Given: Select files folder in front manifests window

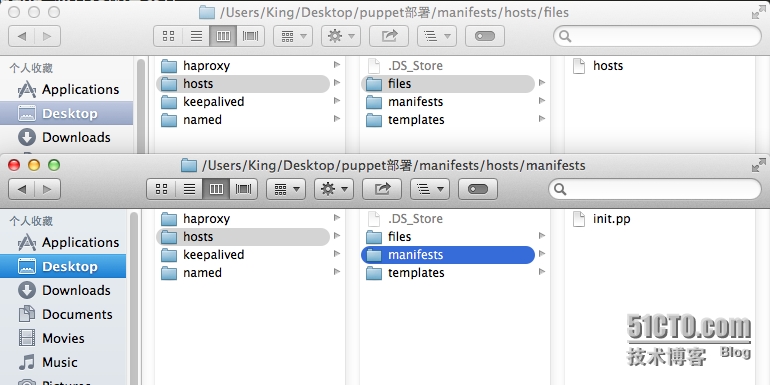Looking at the screenshot, I should (x=448, y=237).
